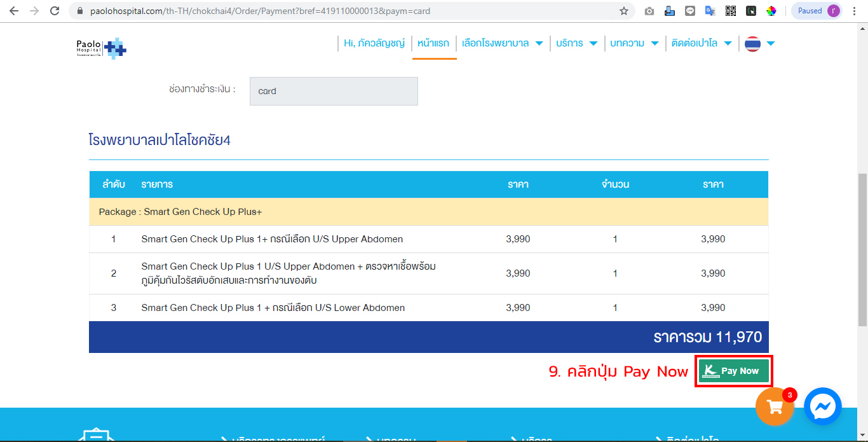Click the รายการ column header
The height and width of the screenshot is (442, 868).
(x=157, y=184)
